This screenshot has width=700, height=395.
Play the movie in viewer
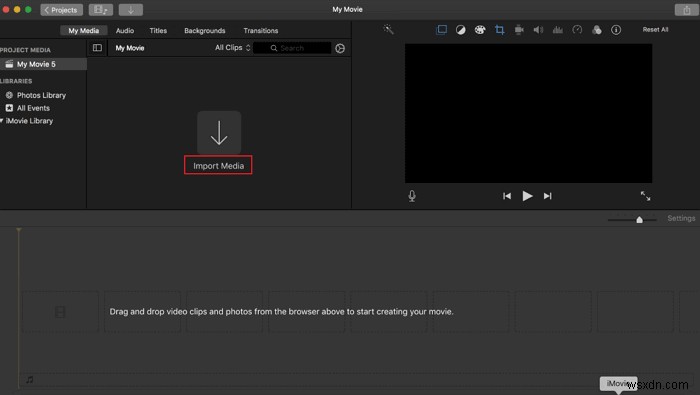pos(527,196)
